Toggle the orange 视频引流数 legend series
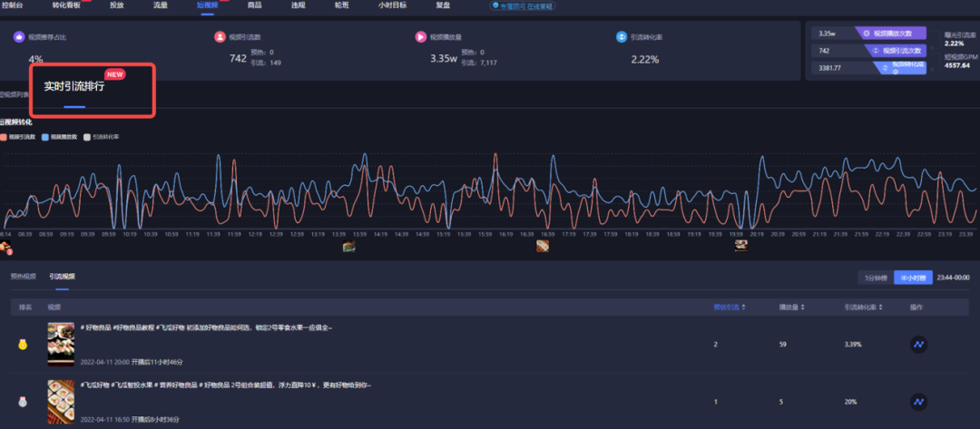Screen dimensions: 980x429 (x=16, y=137)
